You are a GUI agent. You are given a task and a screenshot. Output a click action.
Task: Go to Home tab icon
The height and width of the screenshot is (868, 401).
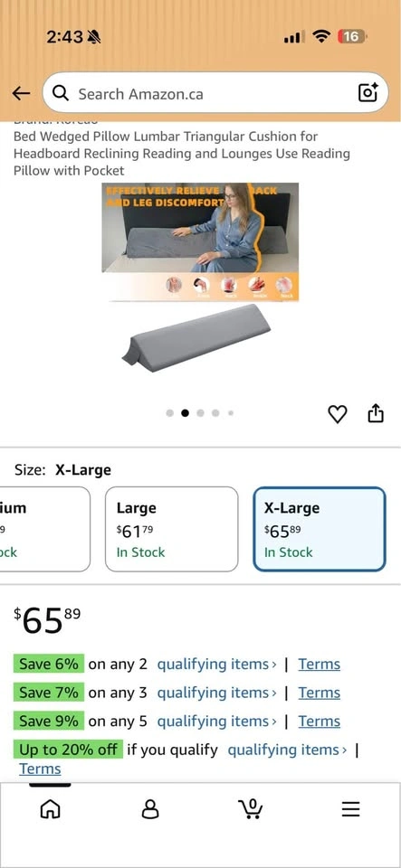(x=51, y=809)
